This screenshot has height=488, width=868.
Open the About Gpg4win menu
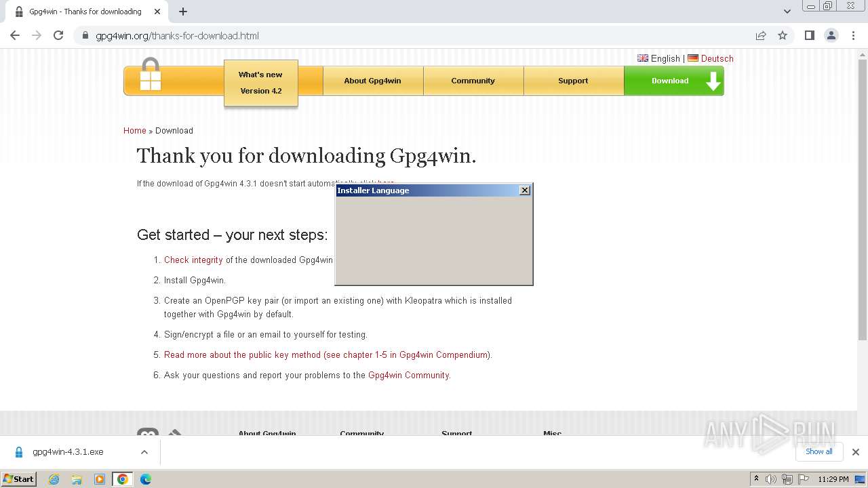point(372,81)
